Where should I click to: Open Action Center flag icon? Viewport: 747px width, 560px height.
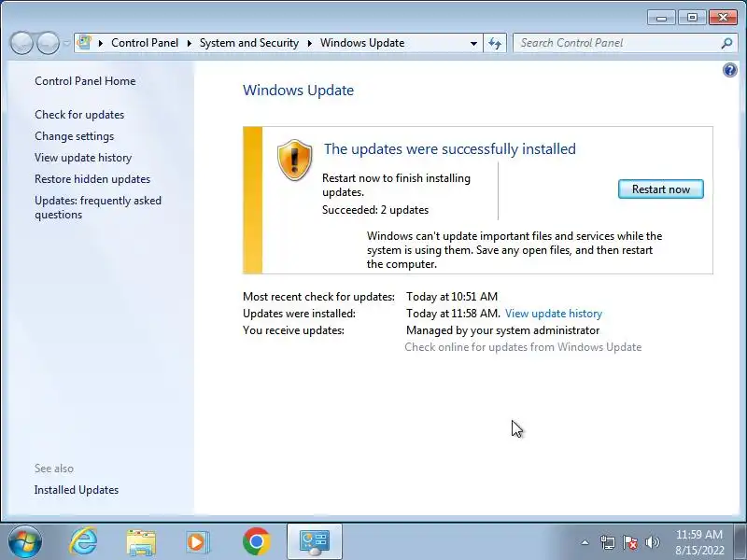point(629,542)
